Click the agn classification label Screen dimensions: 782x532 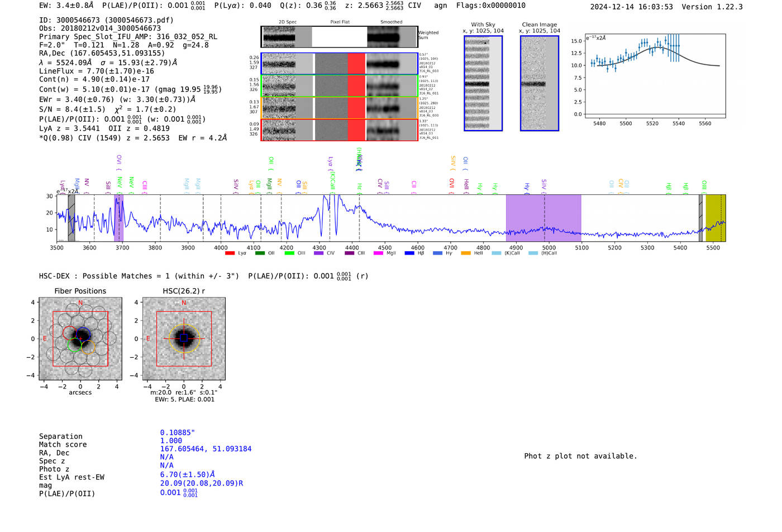pyautogui.click(x=441, y=6)
